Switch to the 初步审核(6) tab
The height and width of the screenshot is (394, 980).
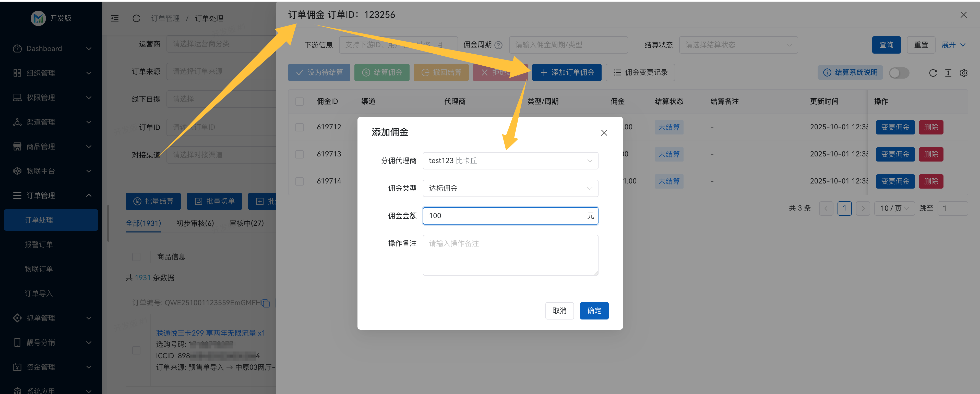tap(194, 223)
